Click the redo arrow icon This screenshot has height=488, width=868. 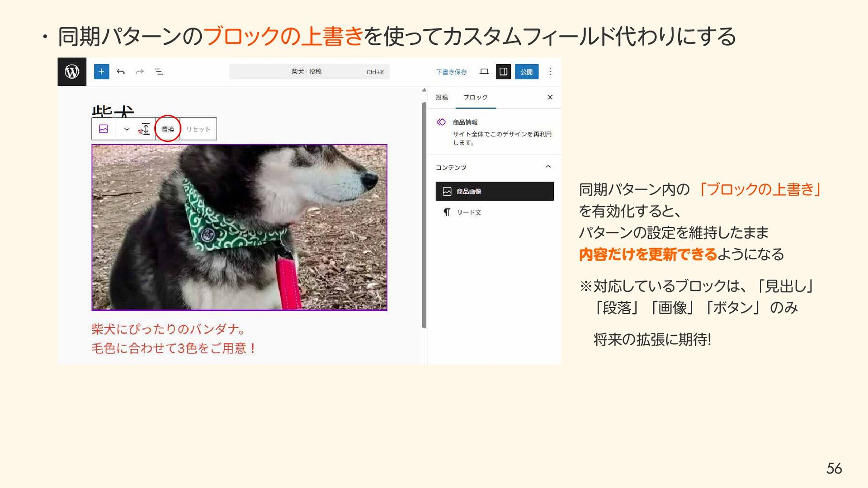pos(140,71)
